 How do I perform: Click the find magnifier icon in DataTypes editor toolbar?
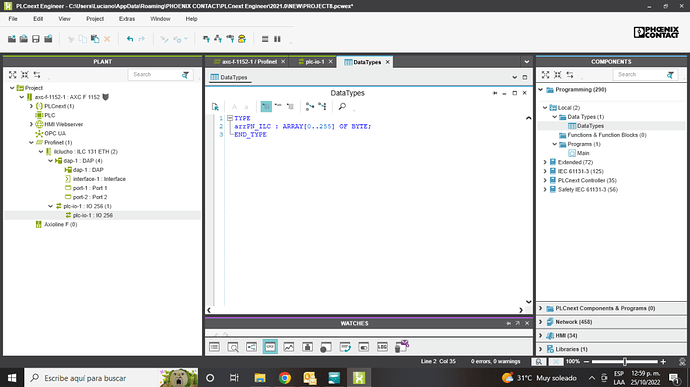342,106
